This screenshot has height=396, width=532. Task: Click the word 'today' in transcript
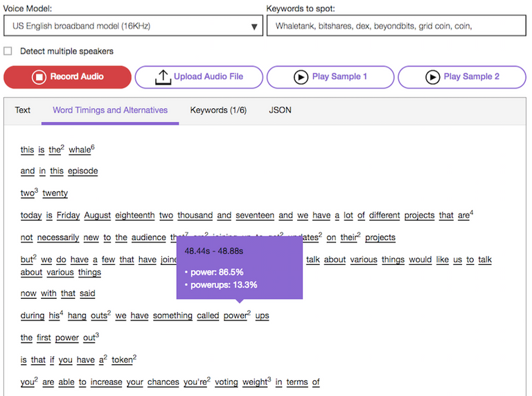[x=31, y=215]
